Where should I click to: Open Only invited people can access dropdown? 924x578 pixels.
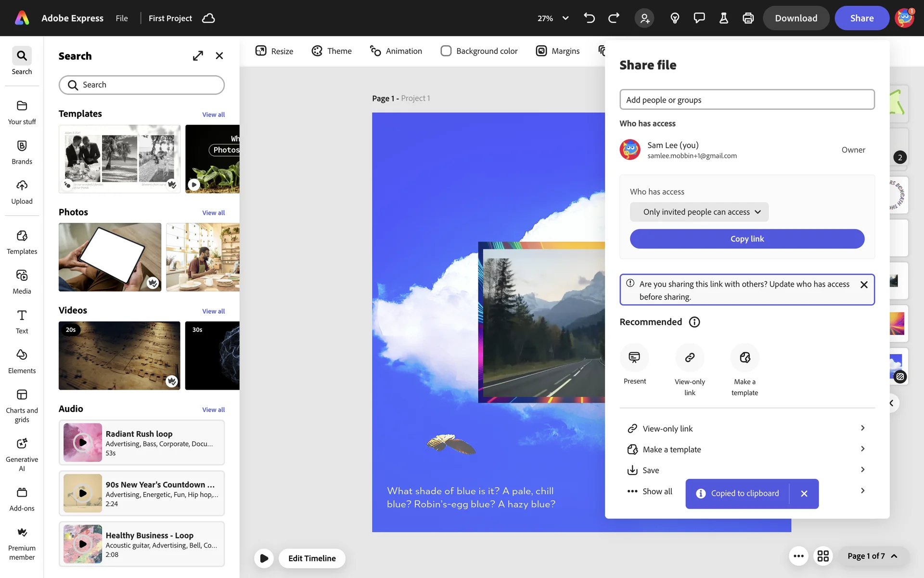point(699,212)
